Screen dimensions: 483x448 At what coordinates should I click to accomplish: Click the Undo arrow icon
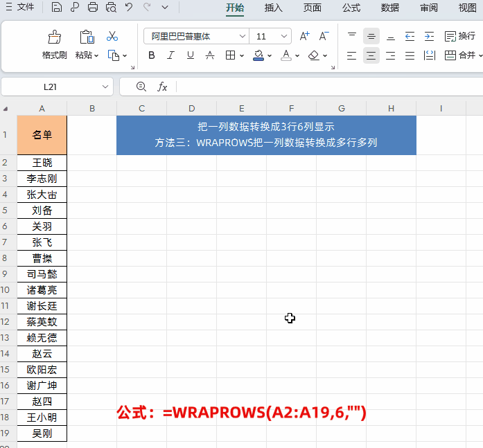click(x=129, y=8)
